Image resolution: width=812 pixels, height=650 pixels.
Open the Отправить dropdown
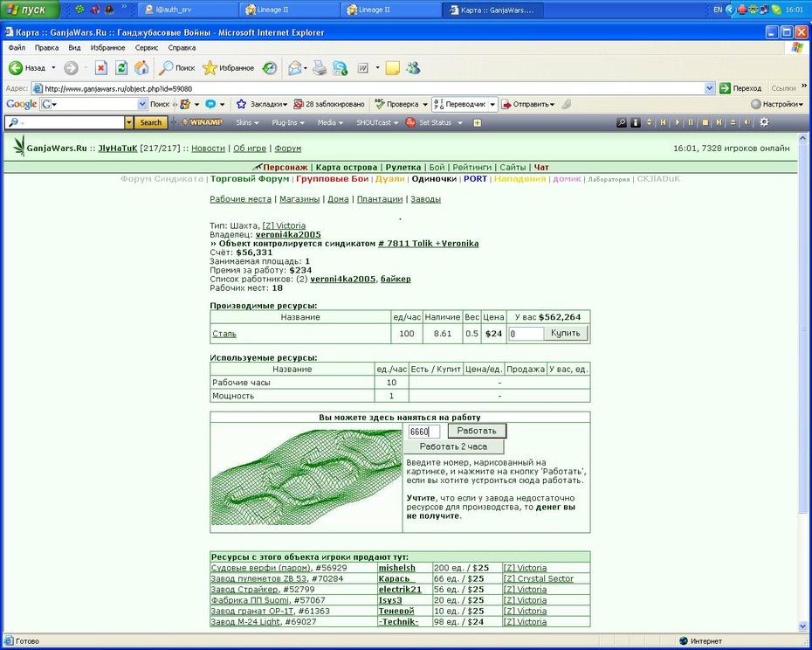[x=553, y=104]
